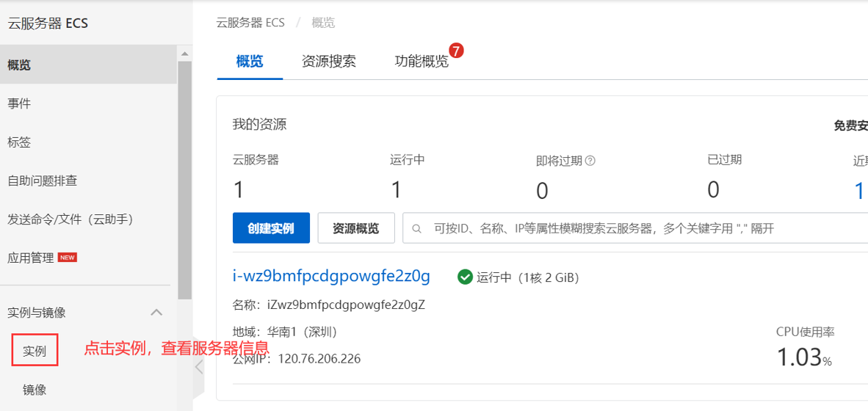Open 概览 in the left sidebar
This screenshot has width=868, height=411.
click(89, 65)
